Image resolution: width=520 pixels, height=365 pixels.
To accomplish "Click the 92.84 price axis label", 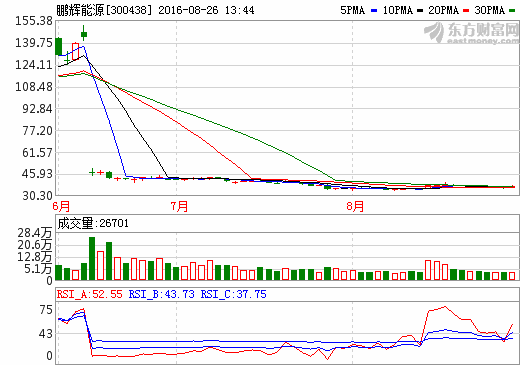I will 37,109.
